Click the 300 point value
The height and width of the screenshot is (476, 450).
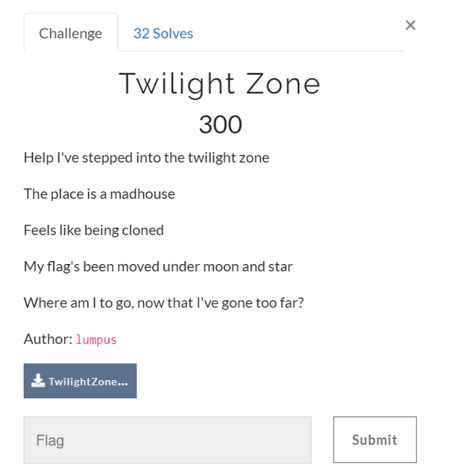221,124
